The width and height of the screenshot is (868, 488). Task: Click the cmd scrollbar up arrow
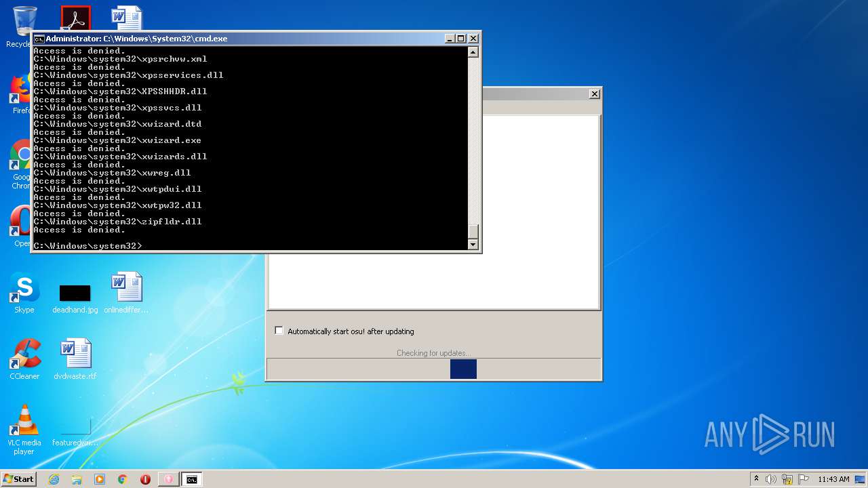point(473,52)
